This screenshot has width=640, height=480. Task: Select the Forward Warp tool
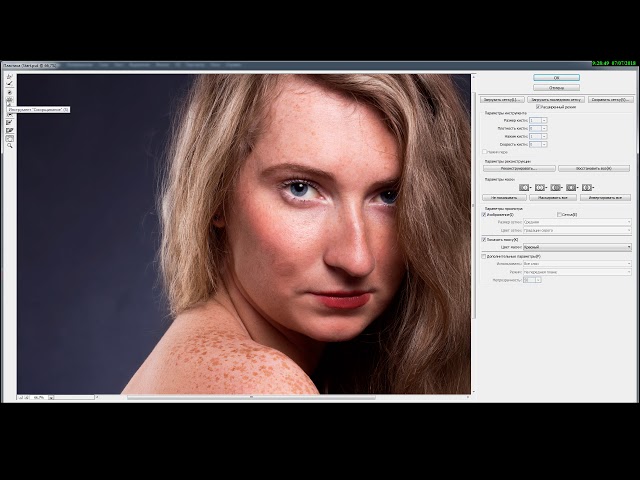click(9, 76)
